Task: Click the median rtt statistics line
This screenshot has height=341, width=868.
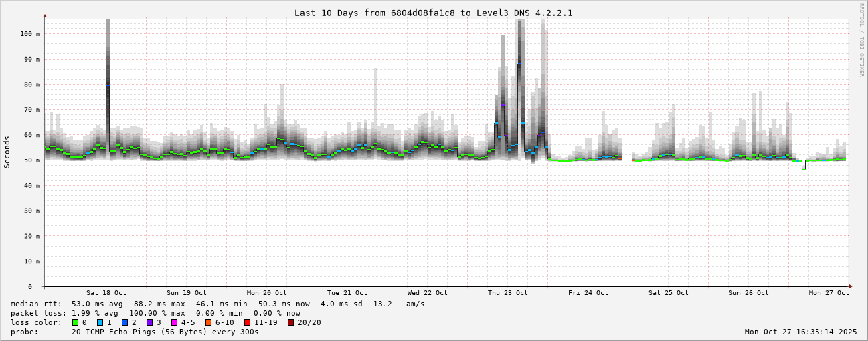Action: [218, 304]
